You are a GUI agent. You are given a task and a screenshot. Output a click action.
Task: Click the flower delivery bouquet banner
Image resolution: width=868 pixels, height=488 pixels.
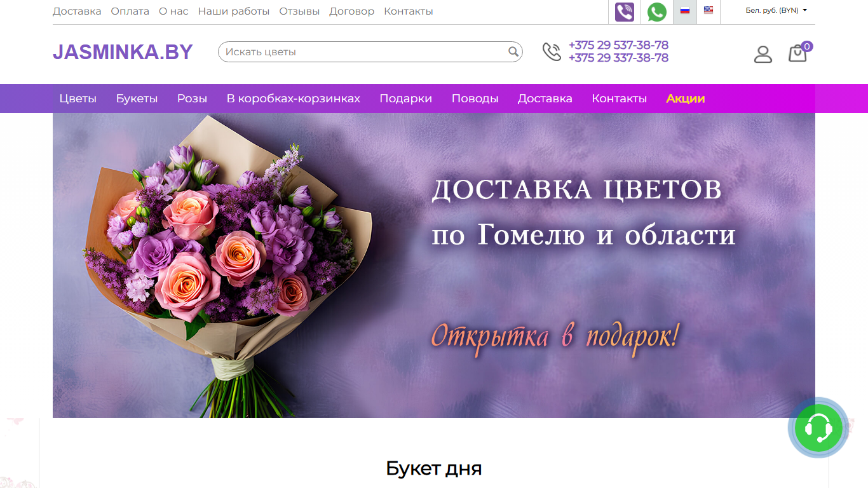[434, 266]
